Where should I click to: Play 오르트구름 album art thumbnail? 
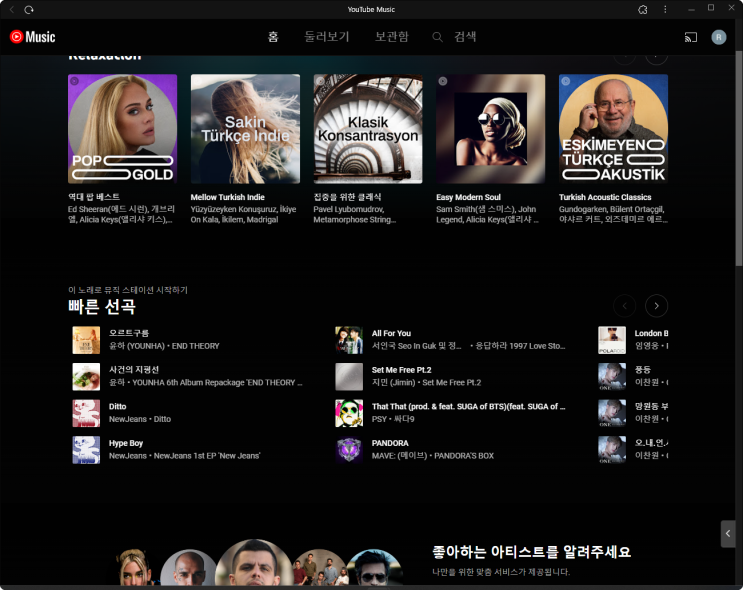point(86,340)
